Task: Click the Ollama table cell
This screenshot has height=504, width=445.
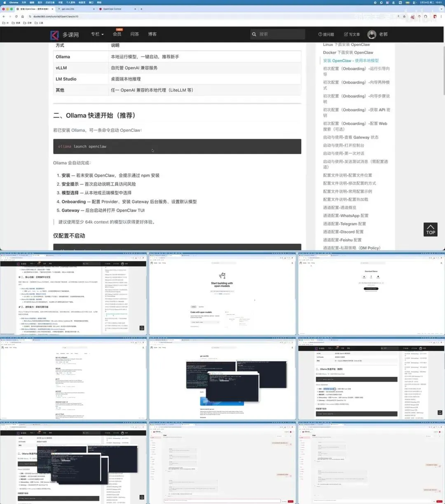Action: (x=81, y=56)
